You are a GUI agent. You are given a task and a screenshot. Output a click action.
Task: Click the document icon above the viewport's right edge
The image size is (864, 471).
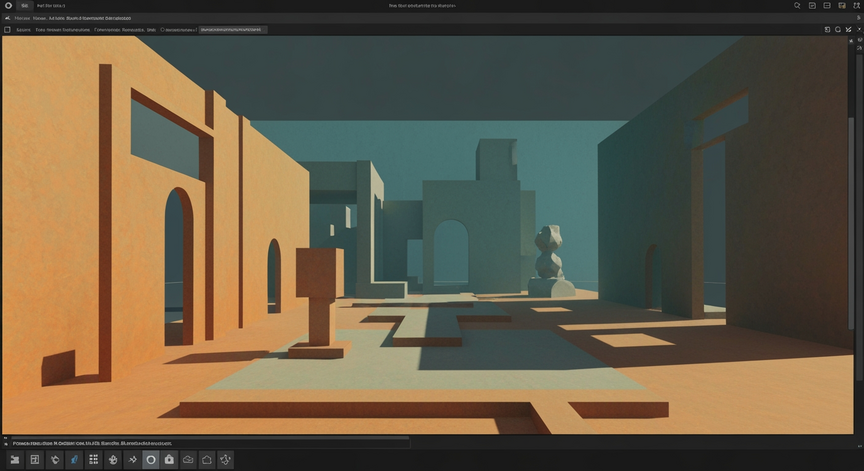click(x=827, y=30)
